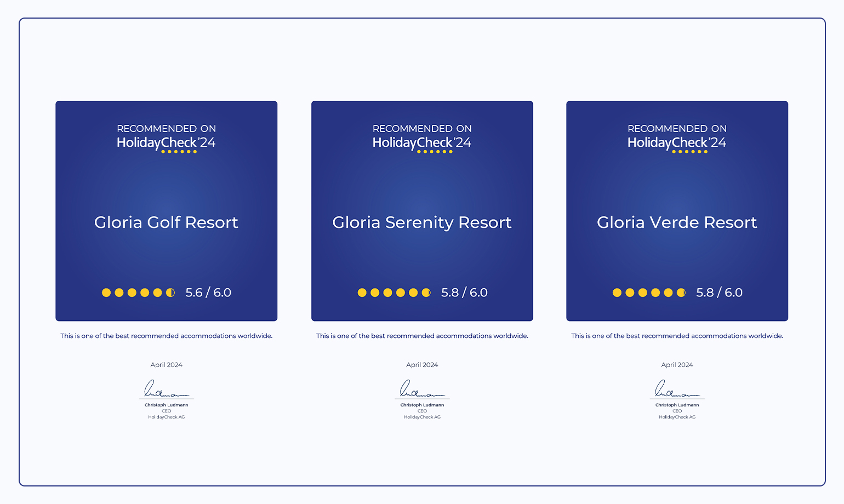This screenshot has height=504, width=844.
Task: Click the 5.6 / 6.0 score text
Action: 208,293
